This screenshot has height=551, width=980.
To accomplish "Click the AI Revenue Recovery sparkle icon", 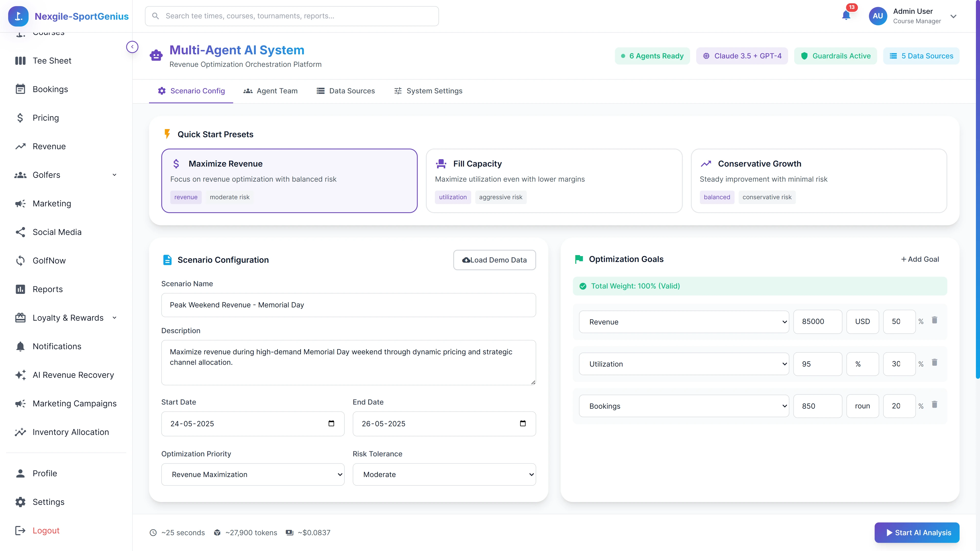I will coord(20,375).
